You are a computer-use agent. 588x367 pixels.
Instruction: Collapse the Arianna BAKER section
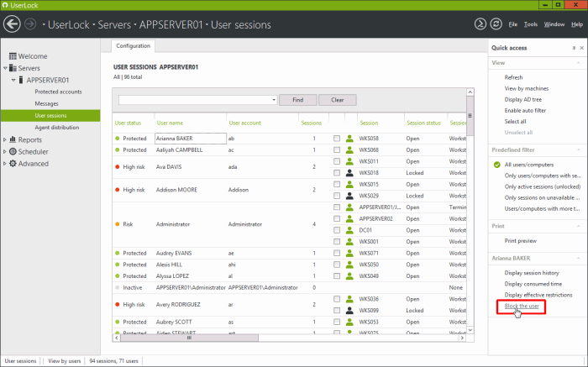[x=579, y=258]
